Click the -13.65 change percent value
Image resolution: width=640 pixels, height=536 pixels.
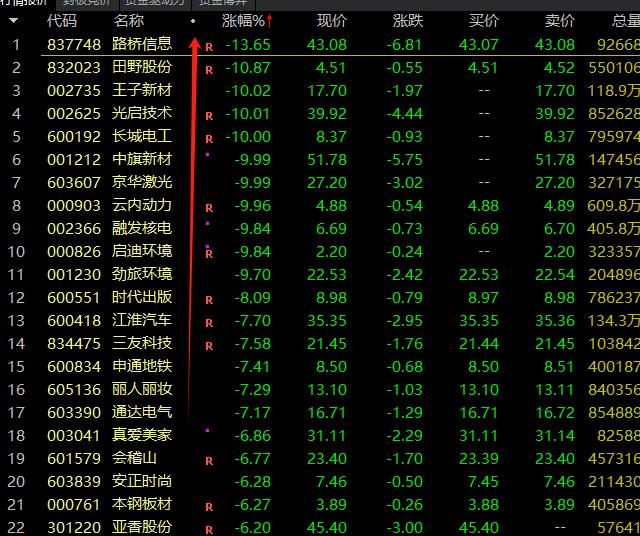(248, 44)
